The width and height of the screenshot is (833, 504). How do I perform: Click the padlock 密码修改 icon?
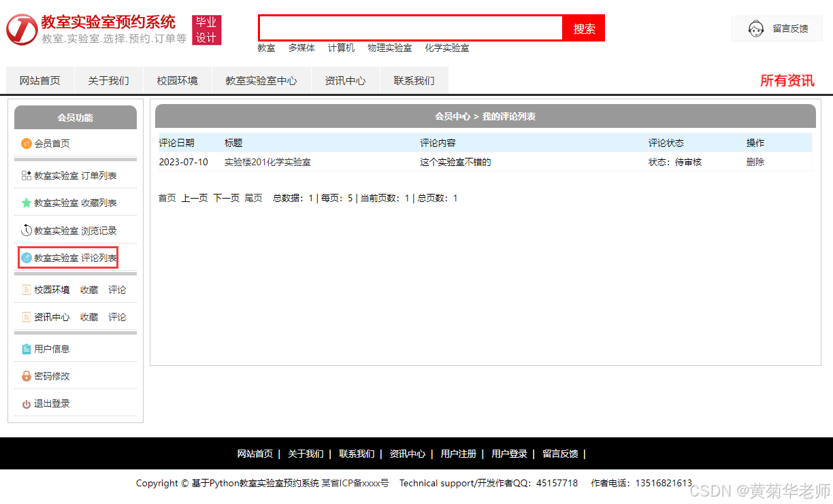(x=27, y=376)
